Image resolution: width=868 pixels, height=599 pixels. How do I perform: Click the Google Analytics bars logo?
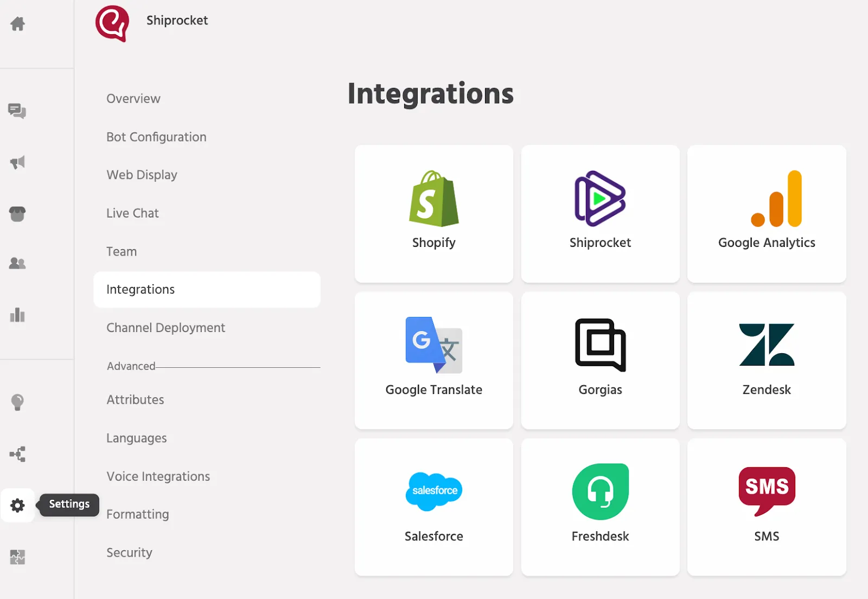pos(777,199)
